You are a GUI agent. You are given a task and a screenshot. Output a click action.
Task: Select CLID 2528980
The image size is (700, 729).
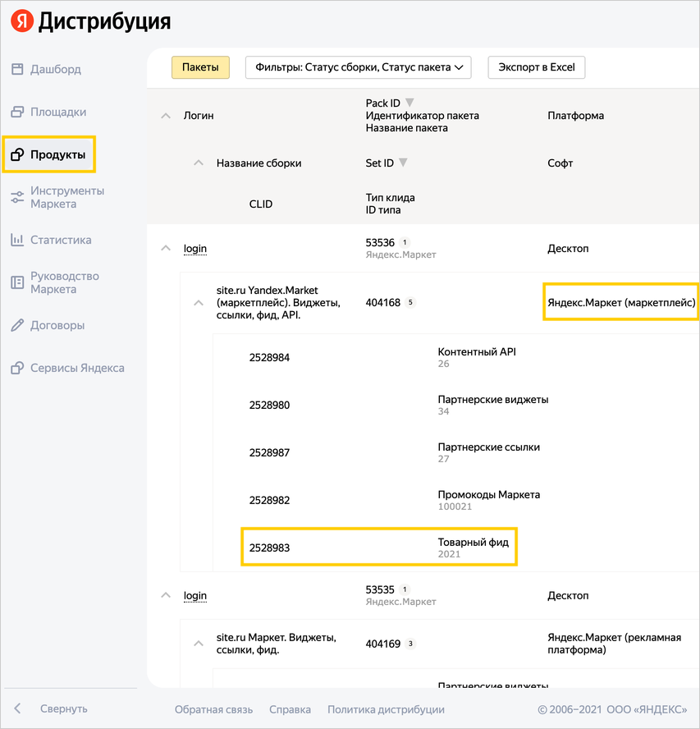270,405
